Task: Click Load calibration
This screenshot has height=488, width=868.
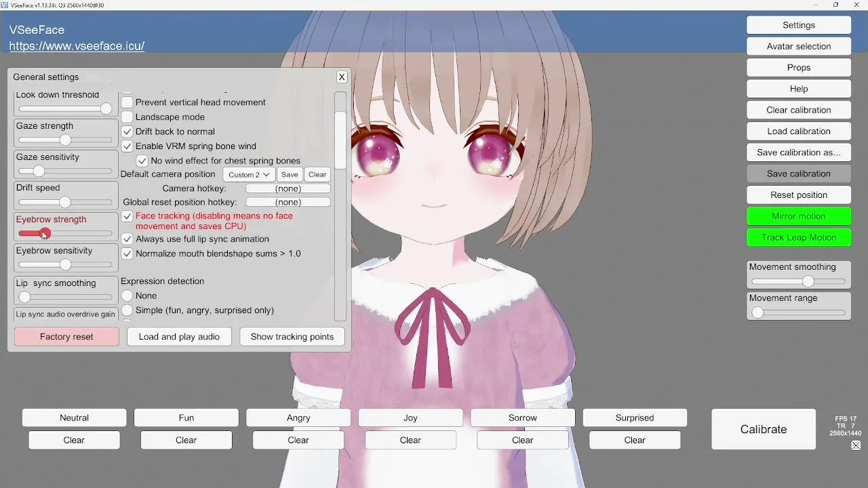Action: 799,131
